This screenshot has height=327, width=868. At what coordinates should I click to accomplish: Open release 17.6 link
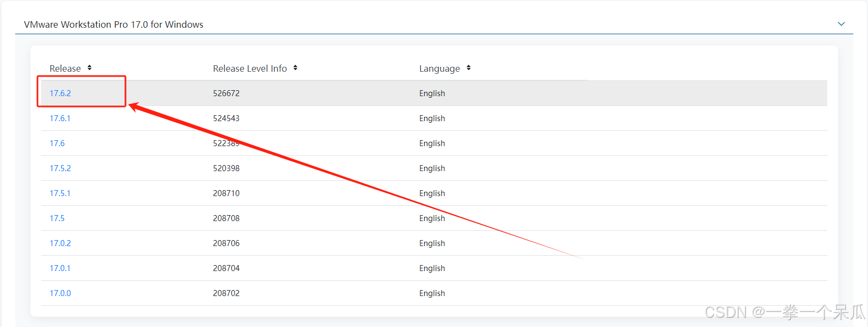click(x=57, y=143)
